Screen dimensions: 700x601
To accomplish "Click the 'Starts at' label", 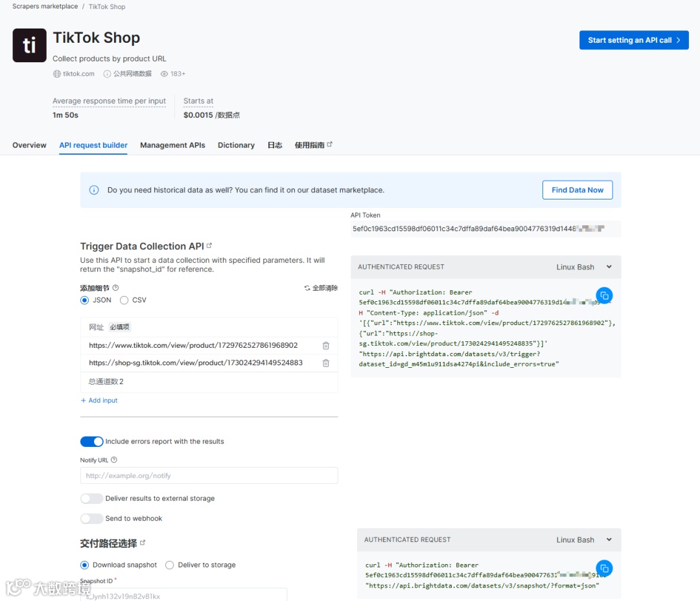I will (198, 101).
